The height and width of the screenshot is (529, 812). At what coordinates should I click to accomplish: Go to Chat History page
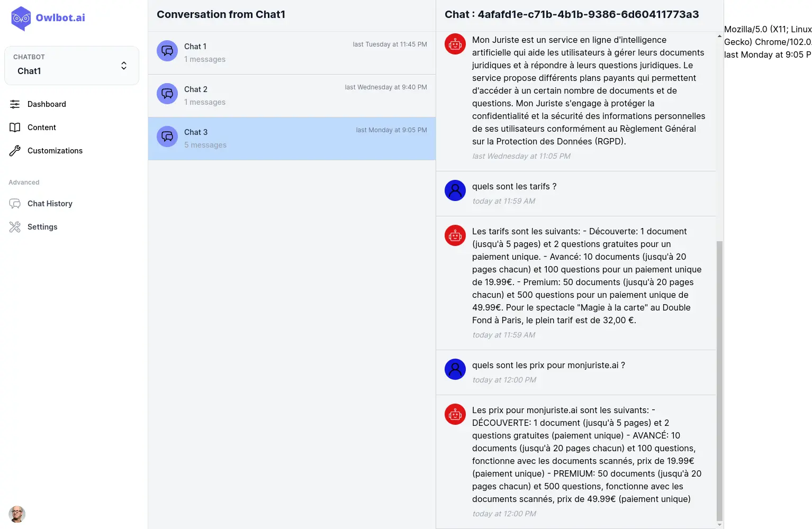tap(50, 204)
